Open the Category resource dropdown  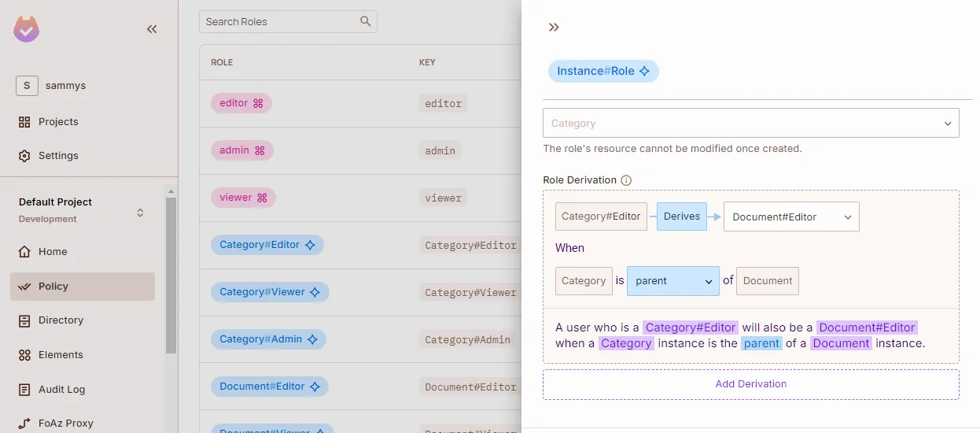750,124
